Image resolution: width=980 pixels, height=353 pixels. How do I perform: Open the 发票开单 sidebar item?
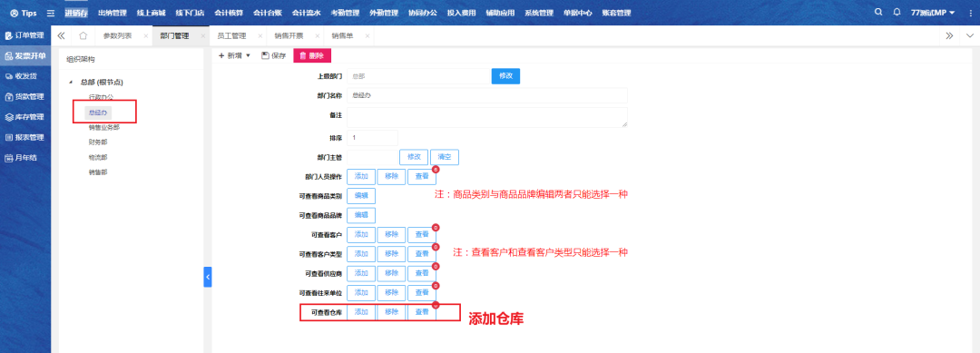coord(25,56)
